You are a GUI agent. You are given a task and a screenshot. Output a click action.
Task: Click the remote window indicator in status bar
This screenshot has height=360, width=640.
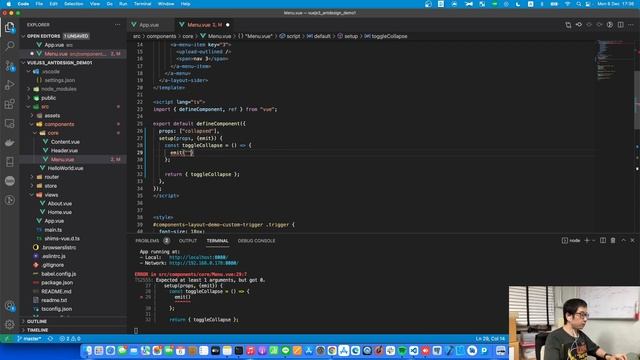point(7,339)
